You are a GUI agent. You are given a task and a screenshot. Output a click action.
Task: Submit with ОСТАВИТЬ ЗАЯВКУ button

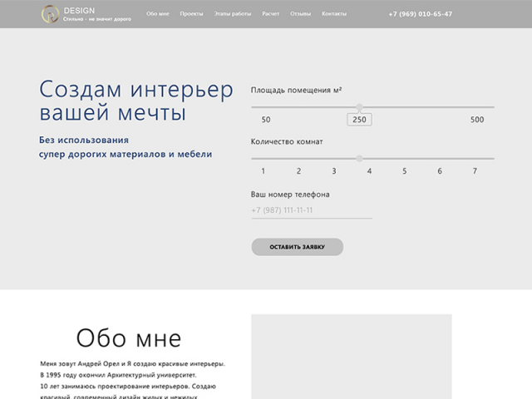[298, 247]
